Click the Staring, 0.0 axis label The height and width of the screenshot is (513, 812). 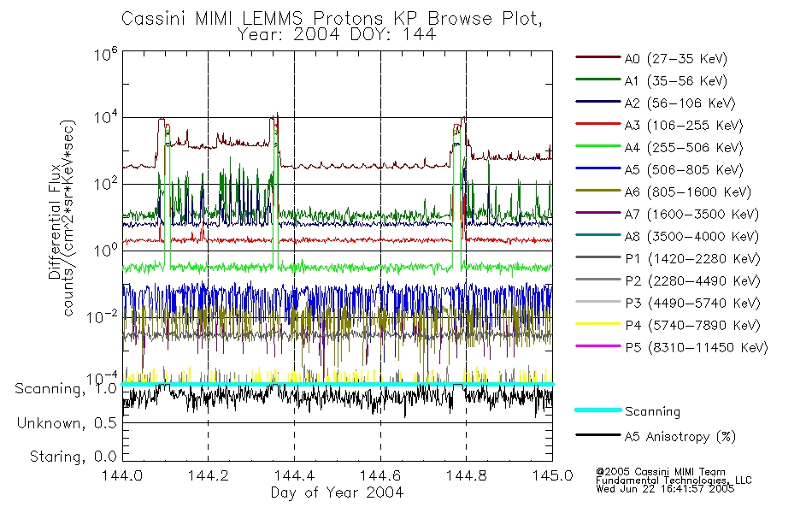(73, 457)
